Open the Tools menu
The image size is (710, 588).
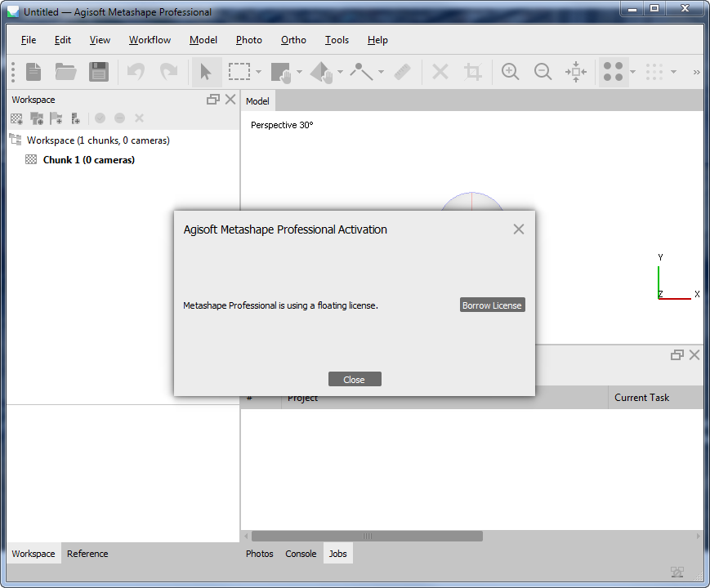337,40
